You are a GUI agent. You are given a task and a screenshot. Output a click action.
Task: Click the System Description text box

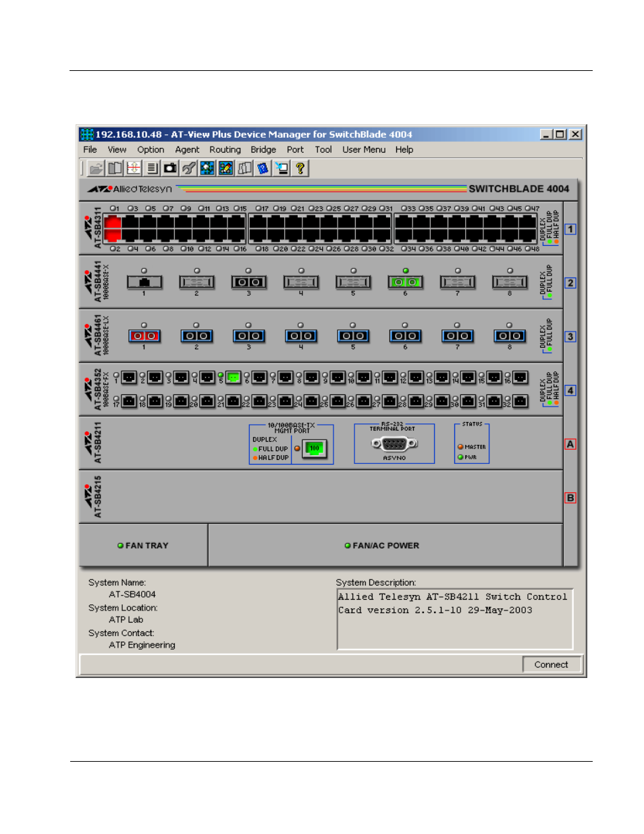click(x=455, y=619)
